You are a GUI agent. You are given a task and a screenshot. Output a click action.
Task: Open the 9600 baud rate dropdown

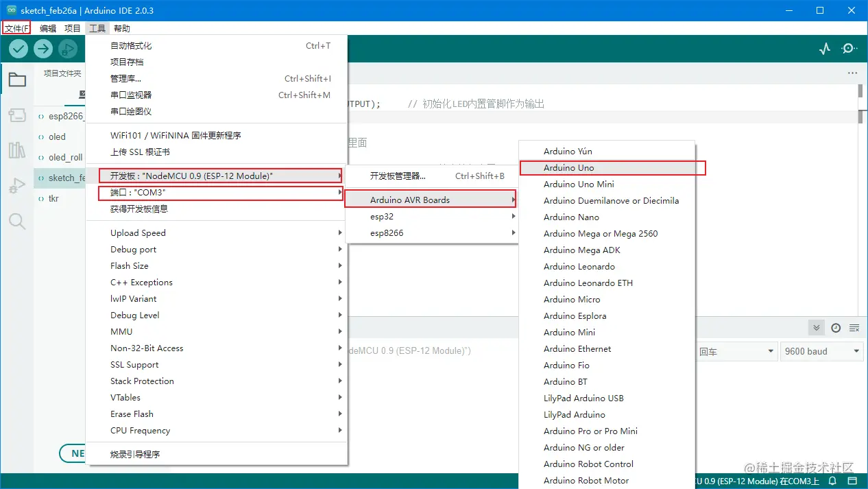[821, 352]
